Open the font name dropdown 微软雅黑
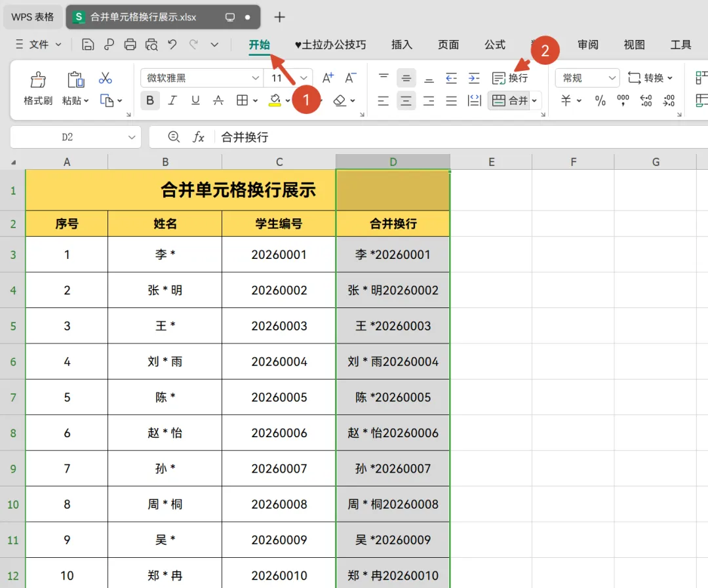 point(256,77)
